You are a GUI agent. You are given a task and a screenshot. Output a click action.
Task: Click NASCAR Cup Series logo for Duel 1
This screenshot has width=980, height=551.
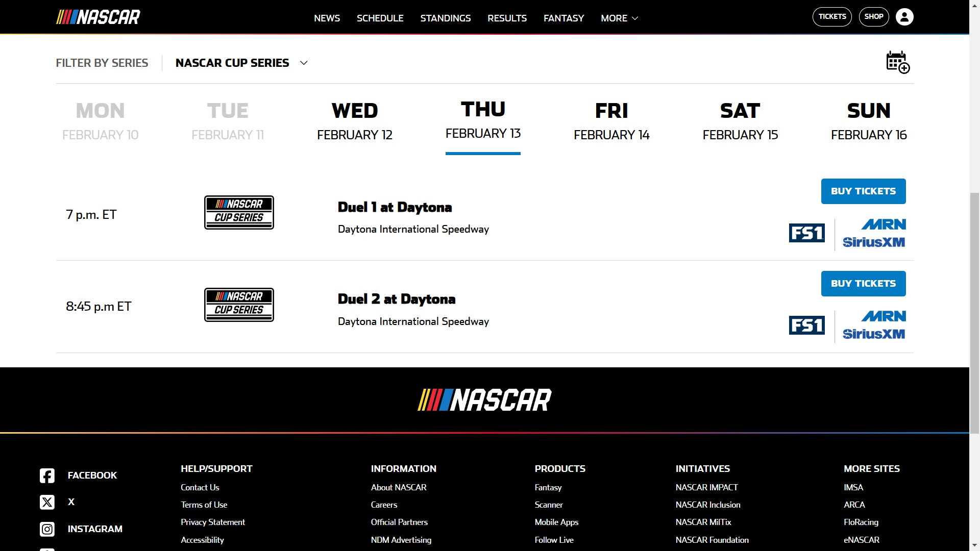click(239, 212)
